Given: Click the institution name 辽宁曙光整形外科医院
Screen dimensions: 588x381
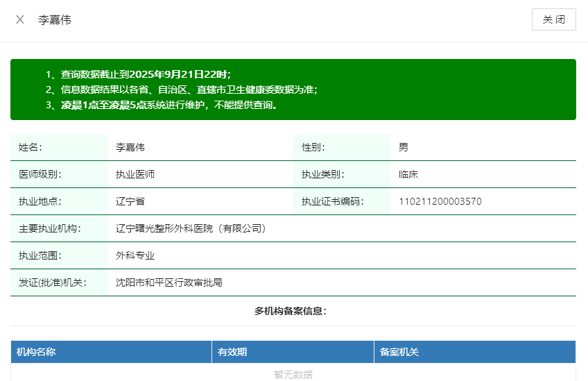Looking at the screenshot, I should pyautogui.click(x=191, y=228).
